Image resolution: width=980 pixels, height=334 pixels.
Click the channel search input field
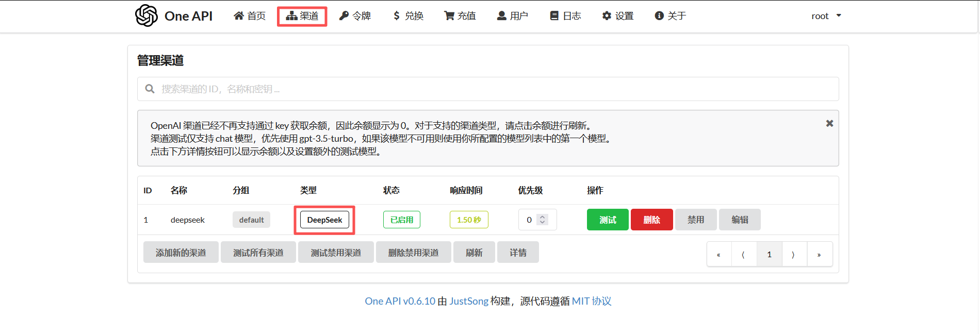(488, 89)
